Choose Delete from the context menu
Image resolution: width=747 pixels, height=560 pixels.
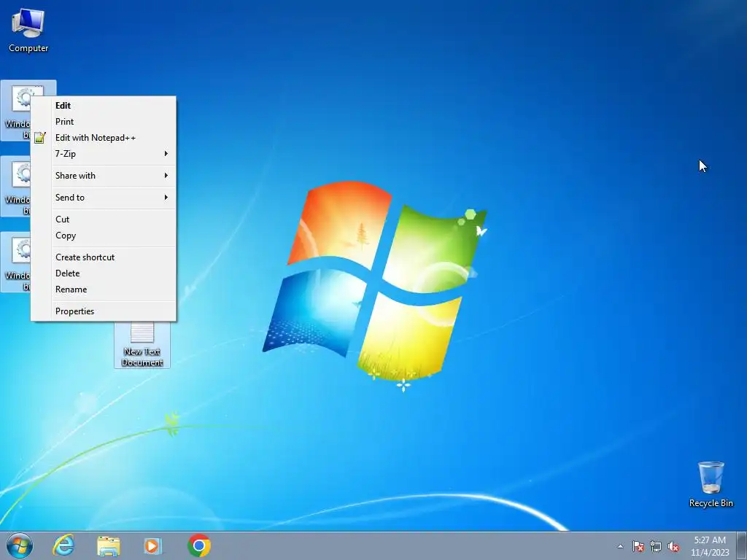[104, 273]
